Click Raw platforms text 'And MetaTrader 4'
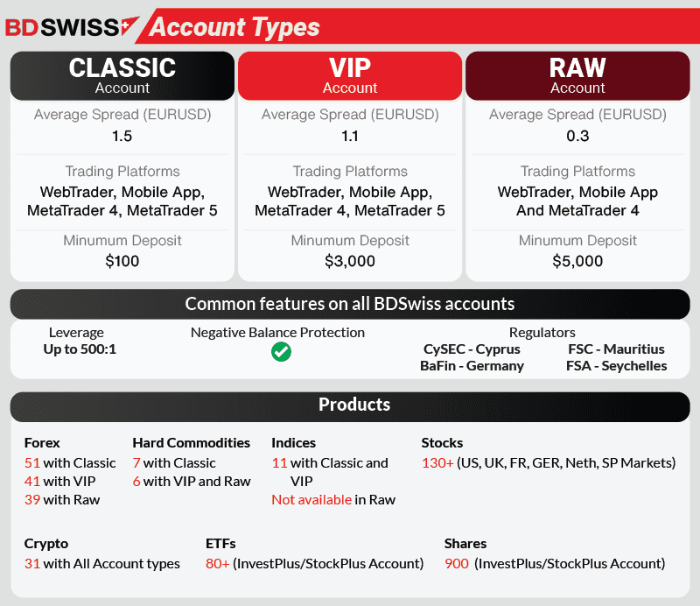The width and height of the screenshot is (700, 606). [x=577, y=210]
